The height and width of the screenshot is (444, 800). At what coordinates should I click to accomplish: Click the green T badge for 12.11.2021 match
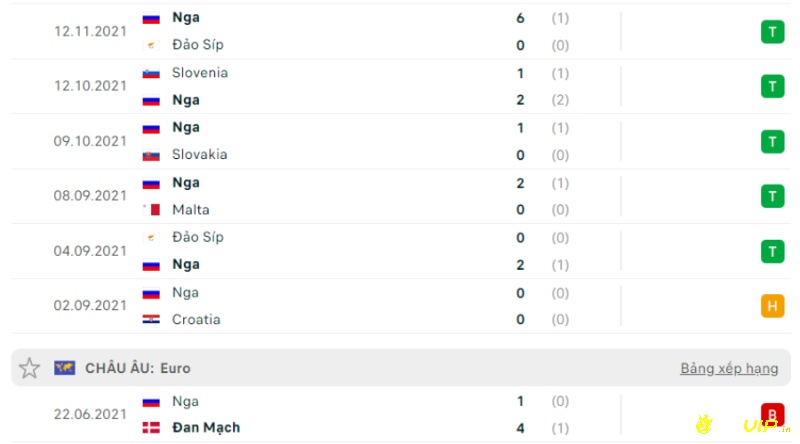[772, 32]
